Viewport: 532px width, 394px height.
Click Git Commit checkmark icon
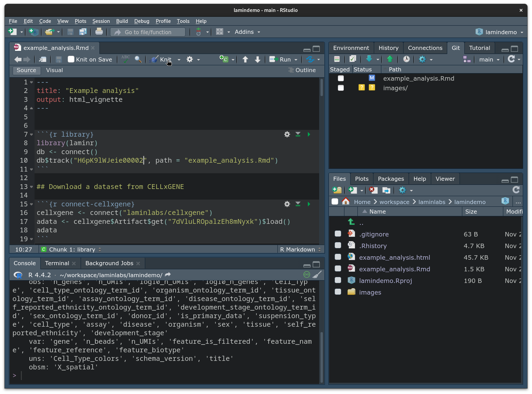[x=353, y=59]
